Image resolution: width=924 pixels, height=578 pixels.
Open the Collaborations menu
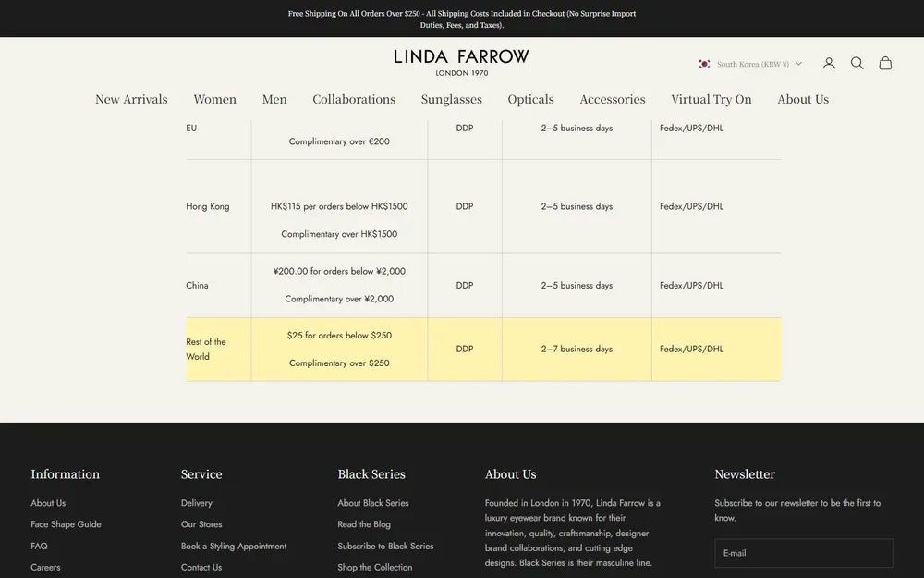354,99
